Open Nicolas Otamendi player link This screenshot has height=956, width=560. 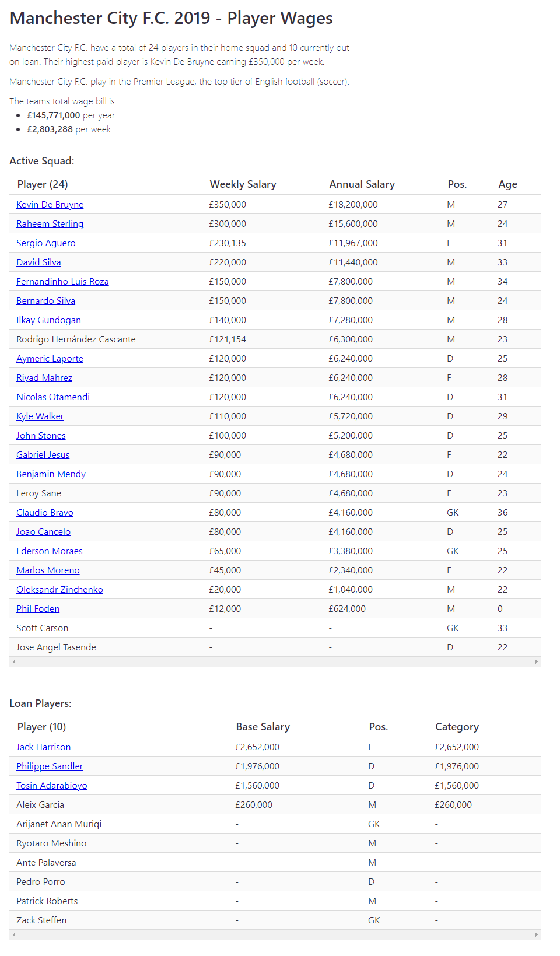[53, 397]
